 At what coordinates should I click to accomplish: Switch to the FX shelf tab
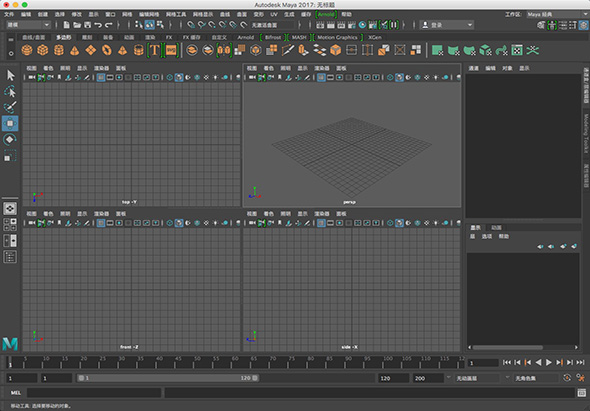coord(169,37)
